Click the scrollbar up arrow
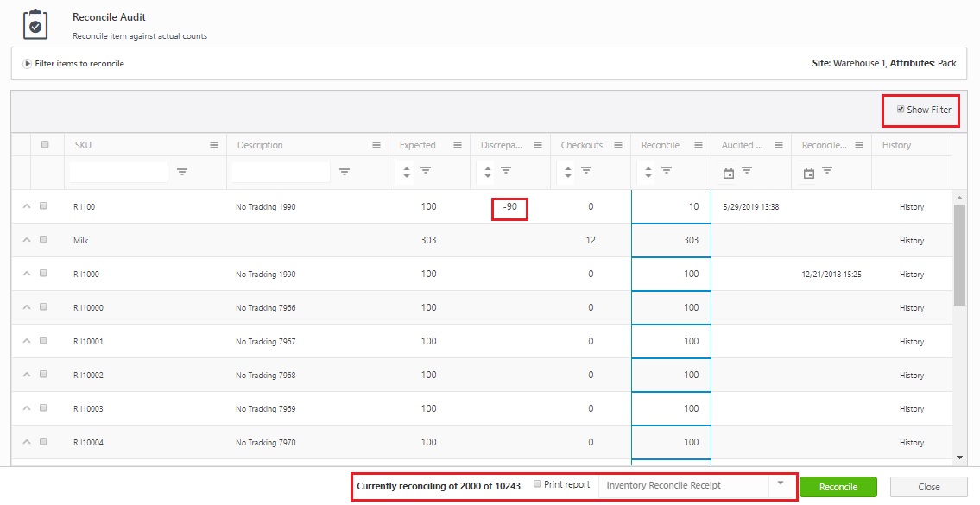 960,198
